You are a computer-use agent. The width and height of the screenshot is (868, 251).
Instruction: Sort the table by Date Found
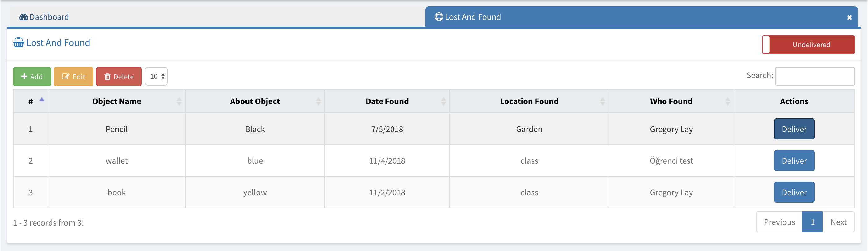[x=387, y=101]
